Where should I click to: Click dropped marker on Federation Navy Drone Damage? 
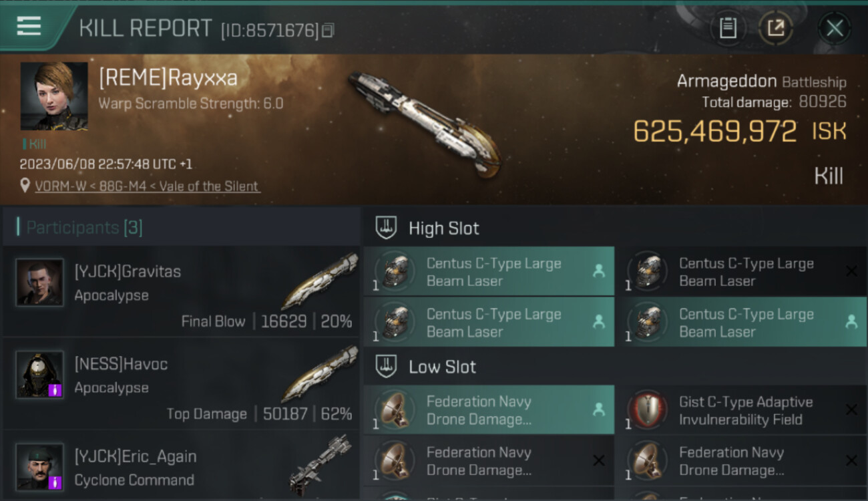[x=598, y=410]
